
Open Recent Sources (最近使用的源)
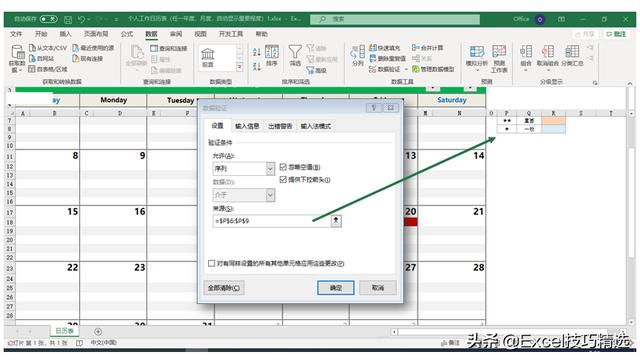point(93,48)
